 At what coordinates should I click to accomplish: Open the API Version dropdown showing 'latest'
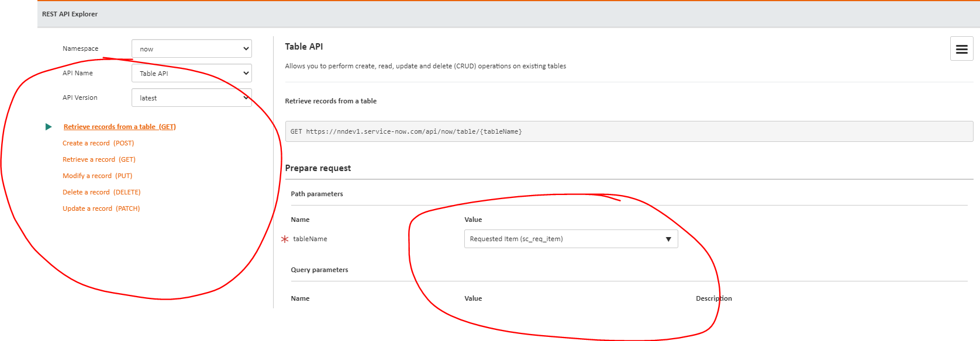tap(192, 98)
